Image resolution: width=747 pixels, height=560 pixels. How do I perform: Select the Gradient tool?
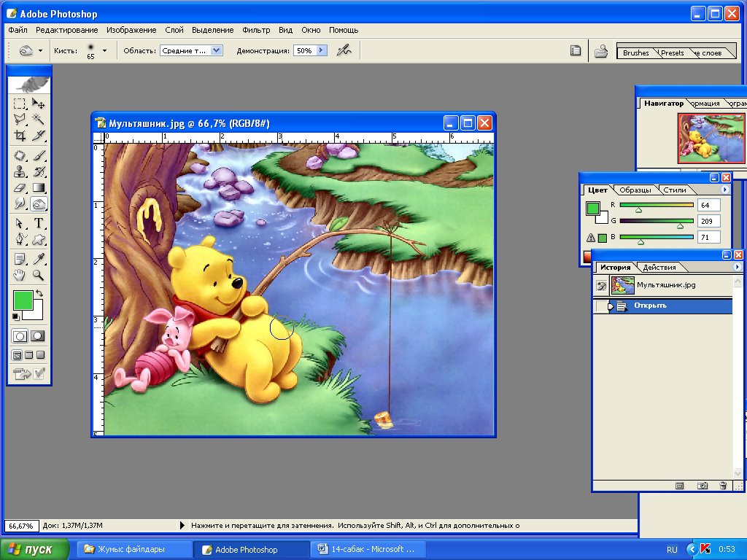(38, 188)
